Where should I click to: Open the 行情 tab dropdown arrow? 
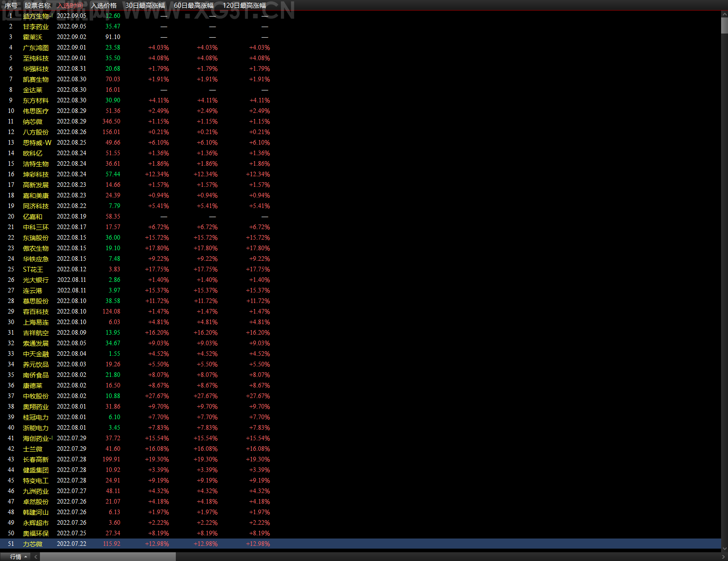[x=26, y=557]
